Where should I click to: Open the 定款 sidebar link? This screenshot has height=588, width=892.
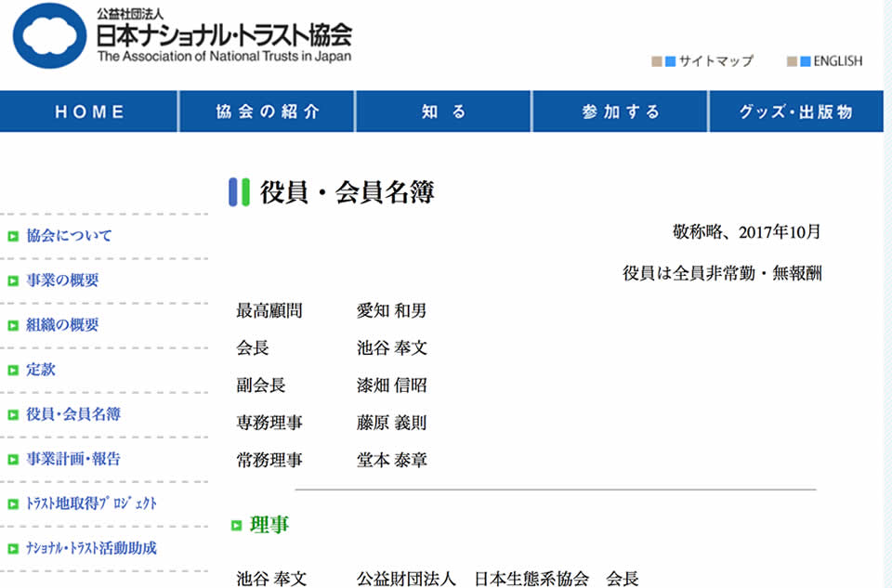41,370
